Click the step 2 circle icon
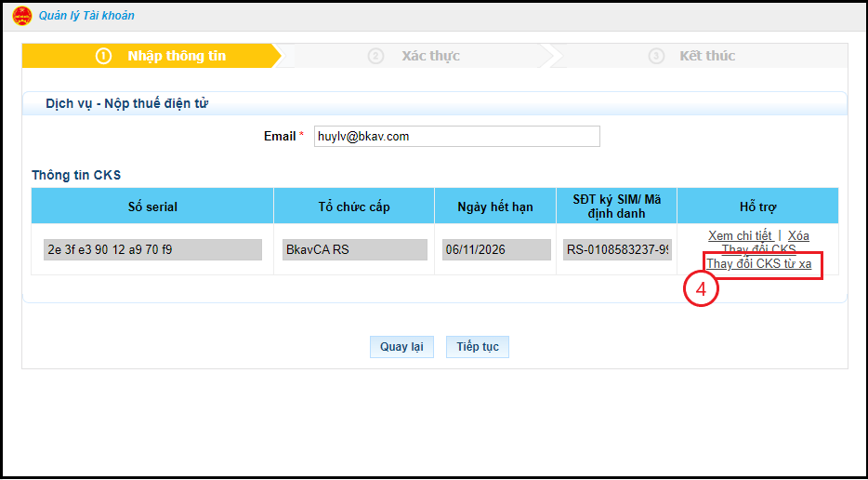The width and height of the screenshot is (868, 480). coord(375,56)
